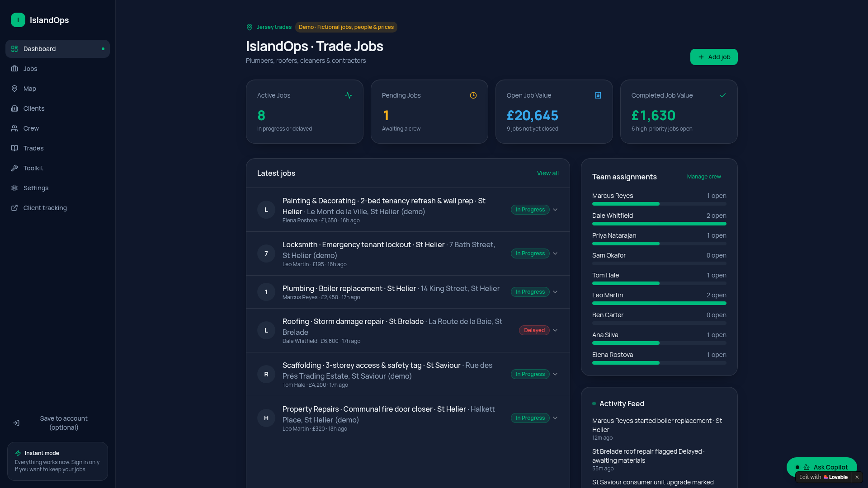Click Manage crew link

click(704, 177)
